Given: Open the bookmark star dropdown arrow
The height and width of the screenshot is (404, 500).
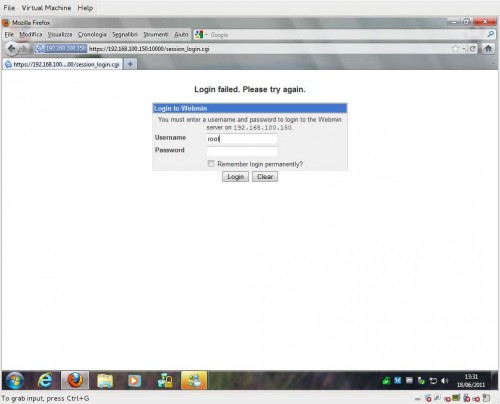Looking at the screenshot, I should point(464,49).
